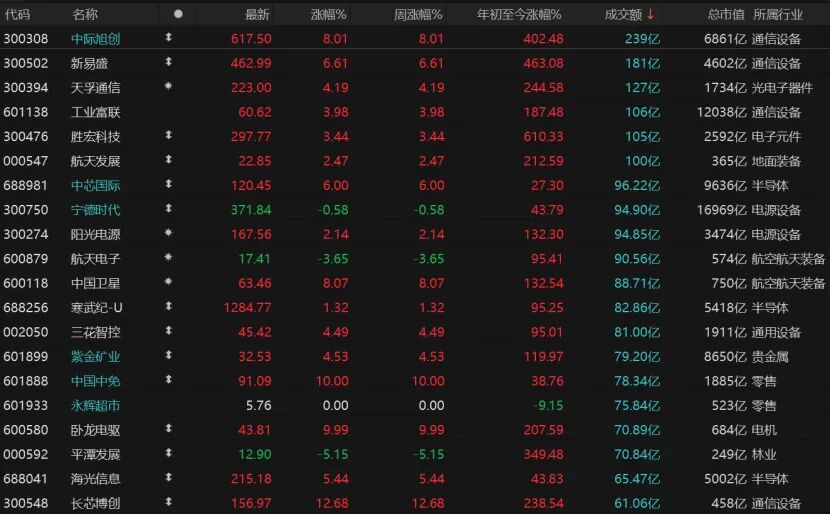Click the star marker next to 天孚通信
Image resolution: width=831 pixels, height=515 pixels.
click(168, 87)
